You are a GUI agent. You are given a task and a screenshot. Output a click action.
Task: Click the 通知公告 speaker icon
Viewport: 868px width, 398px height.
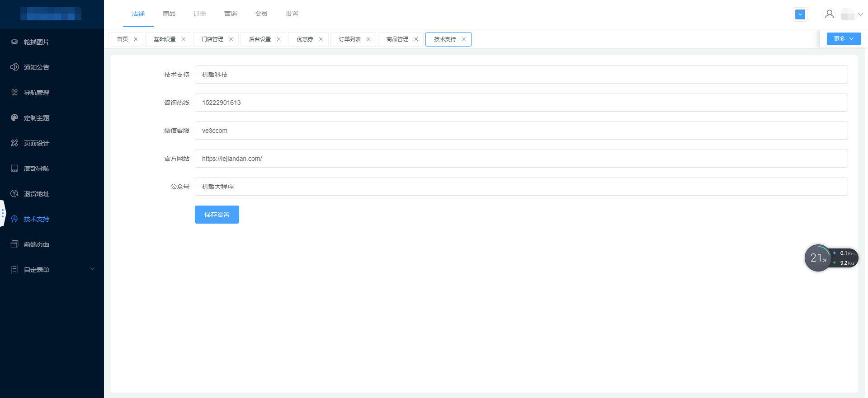click(x=14, y=67)
